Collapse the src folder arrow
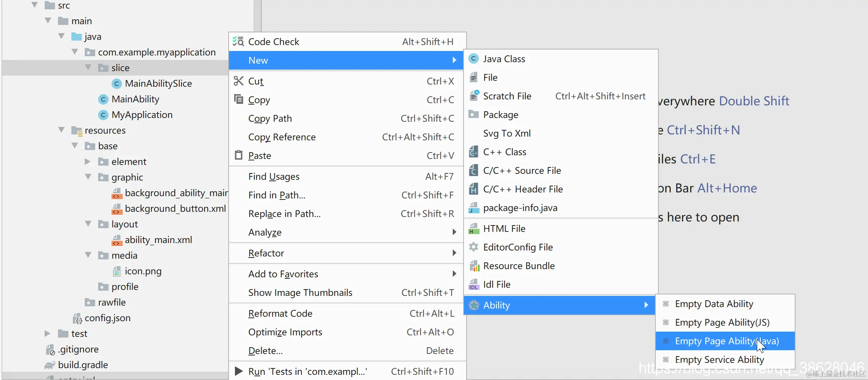Image resolution: width=868 pixels, height=380 pixels. pyautogui.click(x=35, y=5)
